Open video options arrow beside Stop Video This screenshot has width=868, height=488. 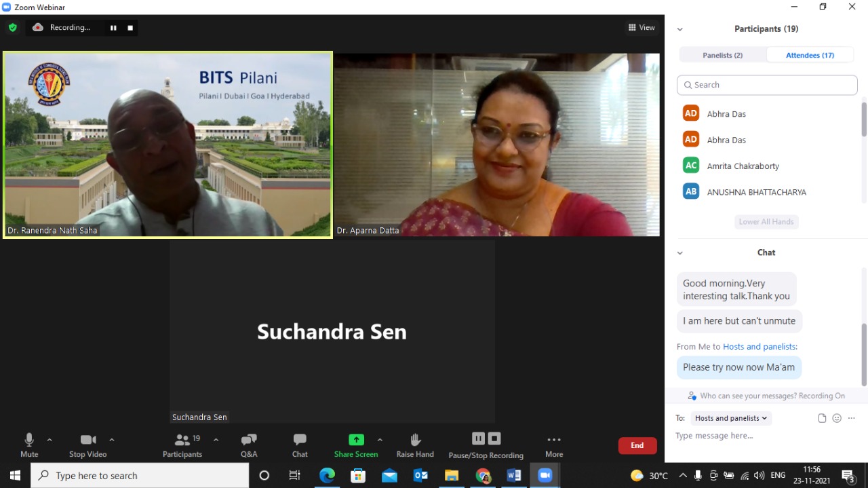click(x=112, y=440)
